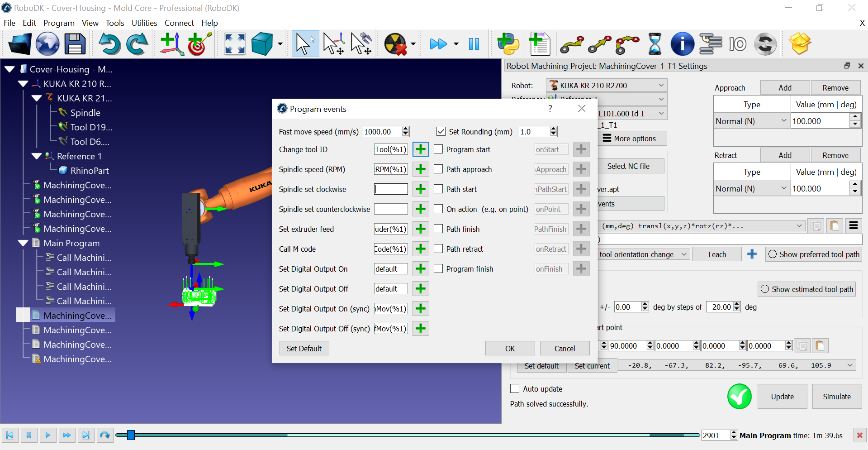Save the current station
Image resolution: width=868 pixels, height=450 pixels.
tap(75, 44)
